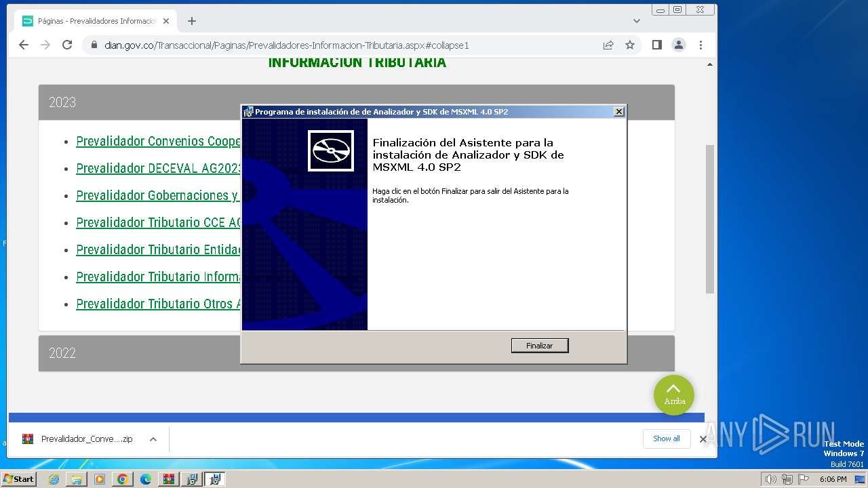Close the downloads bar
Image resolution: width=868 pixels, height=488 pixels.
[703, 439]
